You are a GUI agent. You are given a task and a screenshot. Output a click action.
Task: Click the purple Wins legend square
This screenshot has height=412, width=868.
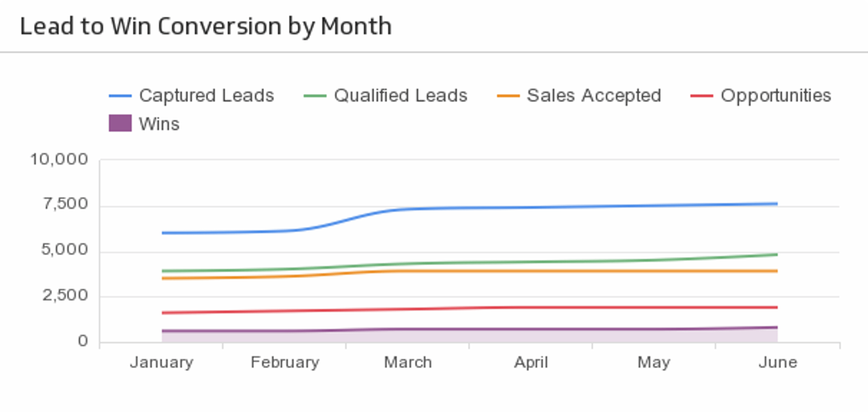(x=120, y=123)
